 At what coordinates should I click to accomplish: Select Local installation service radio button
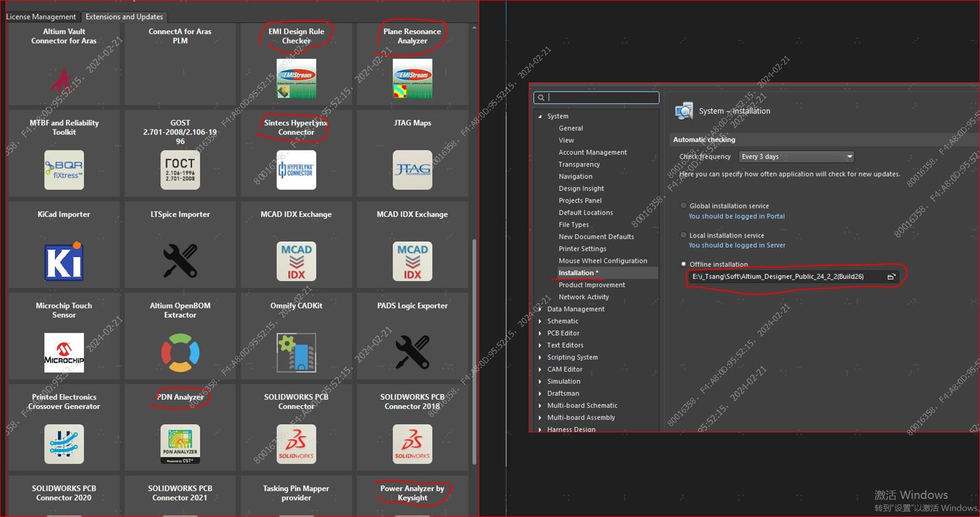684,235
